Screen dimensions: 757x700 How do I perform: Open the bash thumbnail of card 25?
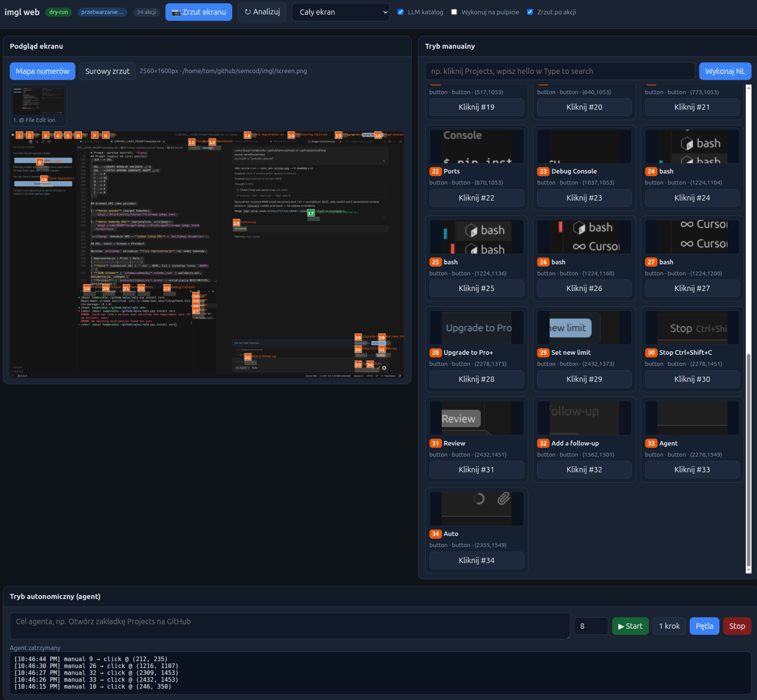tap(476, 237)
